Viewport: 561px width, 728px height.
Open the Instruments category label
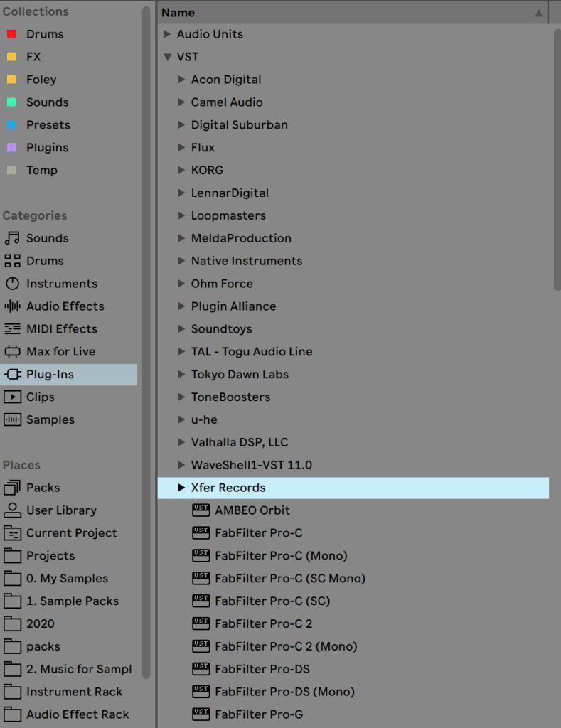coord(62,284)
